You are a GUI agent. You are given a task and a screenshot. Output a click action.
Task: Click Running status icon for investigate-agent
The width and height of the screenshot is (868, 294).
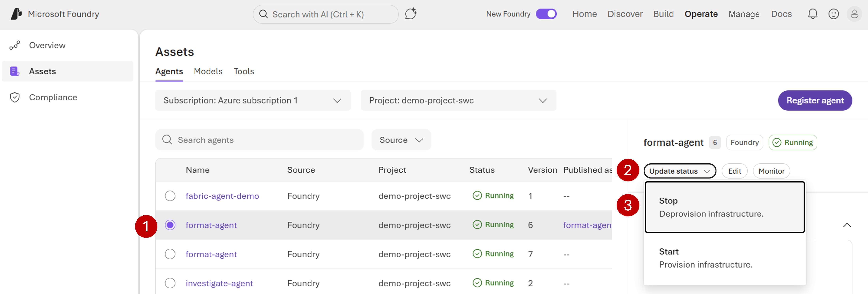pyautogui.click(x=477, y=283)
